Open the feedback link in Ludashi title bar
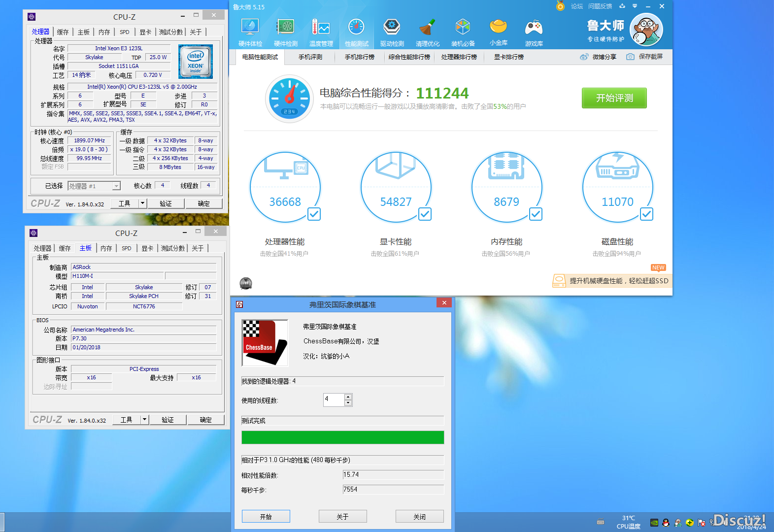Viewport: 774px width, 532px height. [x=600, y=6]
